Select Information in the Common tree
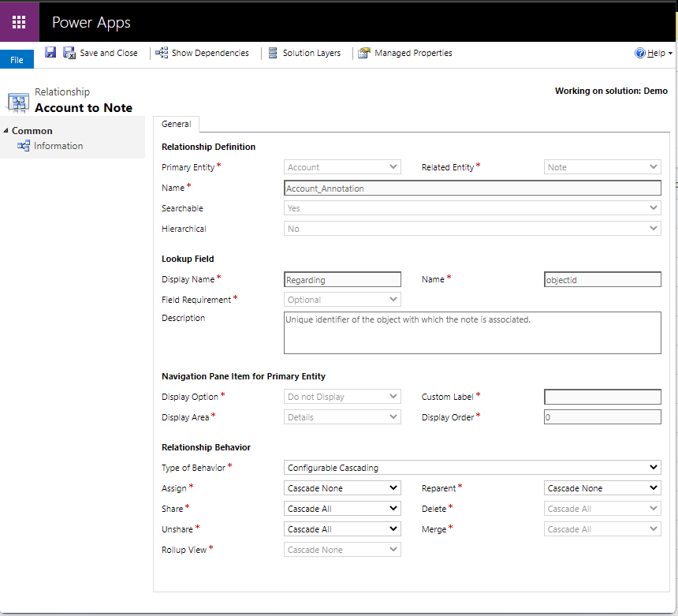The width and height of the screenshot is (678, 616). (58, 146)
